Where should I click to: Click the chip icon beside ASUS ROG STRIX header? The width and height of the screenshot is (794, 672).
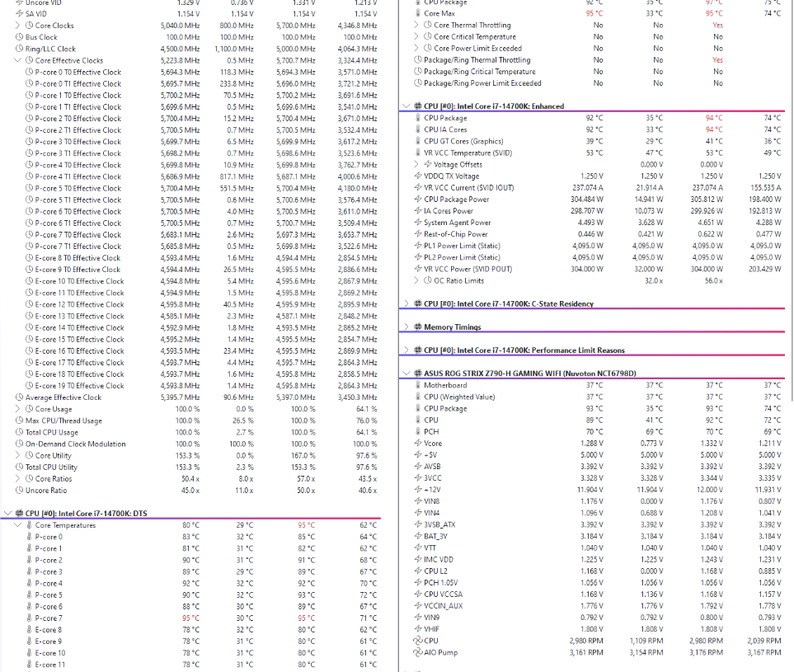418,374
